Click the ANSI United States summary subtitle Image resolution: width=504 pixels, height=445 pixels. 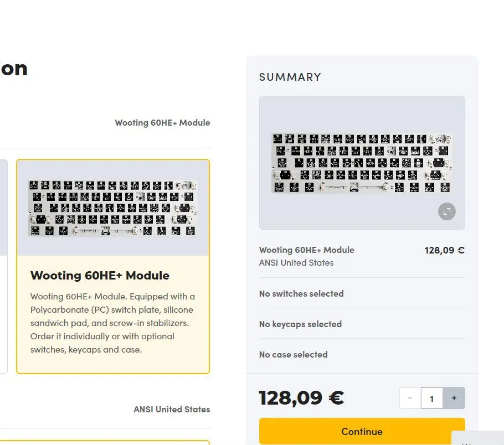point(296,263)
